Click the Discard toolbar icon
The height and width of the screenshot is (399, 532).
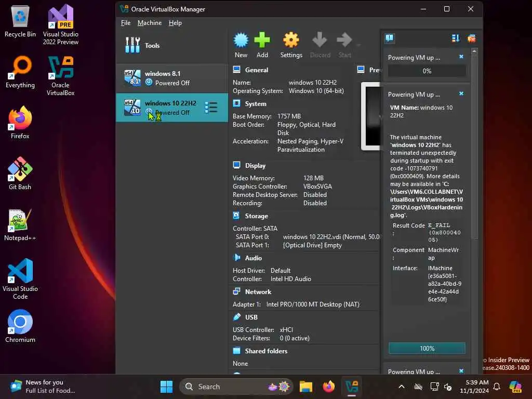coord(320,40)
